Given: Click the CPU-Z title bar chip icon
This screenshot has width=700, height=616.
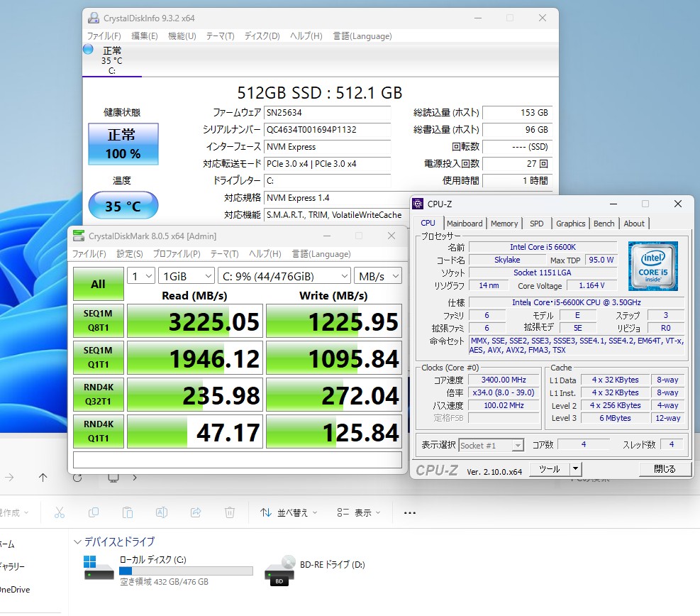Looking at the screenshot, I should tap(418, 204).
